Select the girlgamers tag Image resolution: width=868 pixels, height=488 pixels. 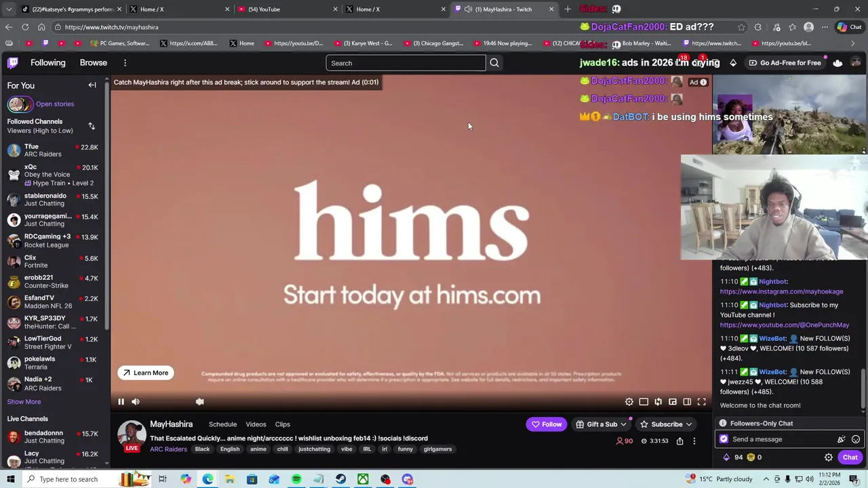(437, 449)
